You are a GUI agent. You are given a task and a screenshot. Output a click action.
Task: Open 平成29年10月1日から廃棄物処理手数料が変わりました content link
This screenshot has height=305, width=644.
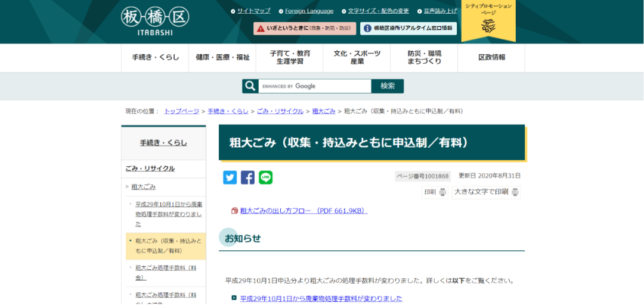[321, 298]
